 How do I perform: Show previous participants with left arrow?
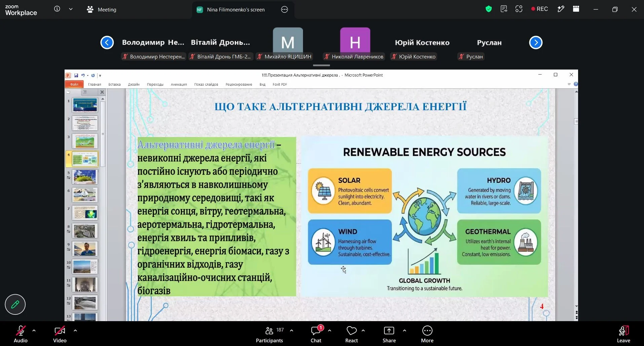pos(107,43)
